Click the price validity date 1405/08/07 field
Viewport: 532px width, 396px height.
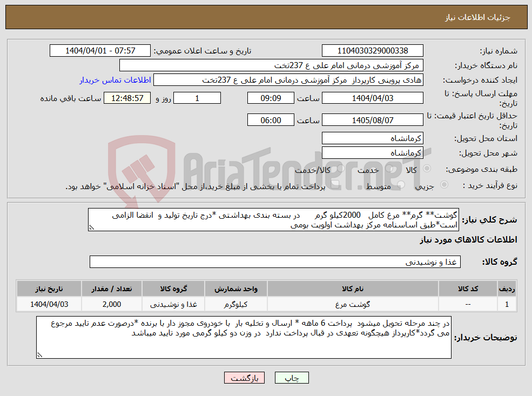tap(373, 120)
